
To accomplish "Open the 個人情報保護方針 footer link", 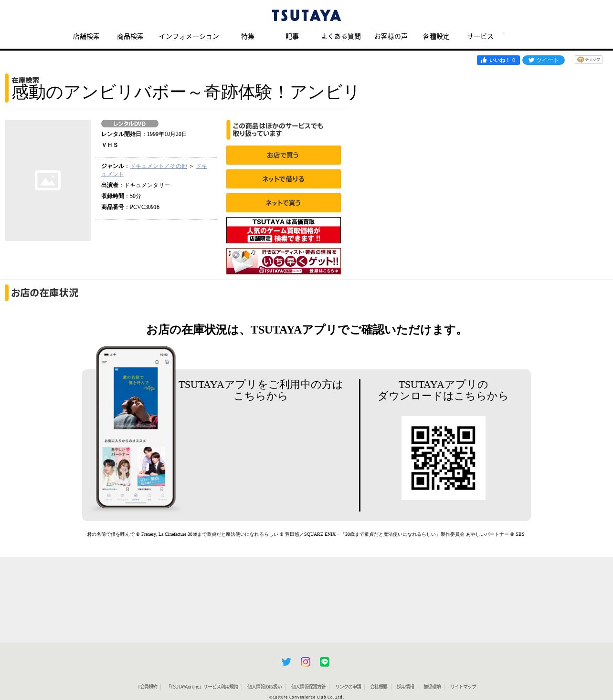I will pyautogui.click(x=308, y=687).
